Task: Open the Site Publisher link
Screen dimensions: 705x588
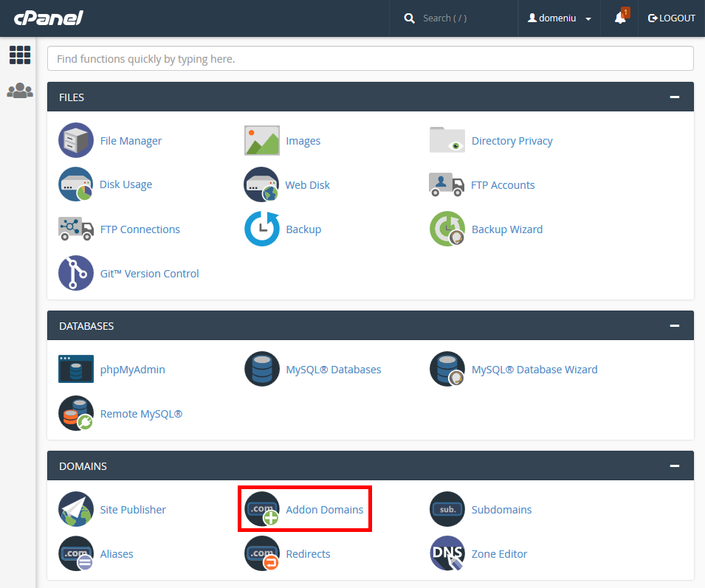Action: click(133, 510)
